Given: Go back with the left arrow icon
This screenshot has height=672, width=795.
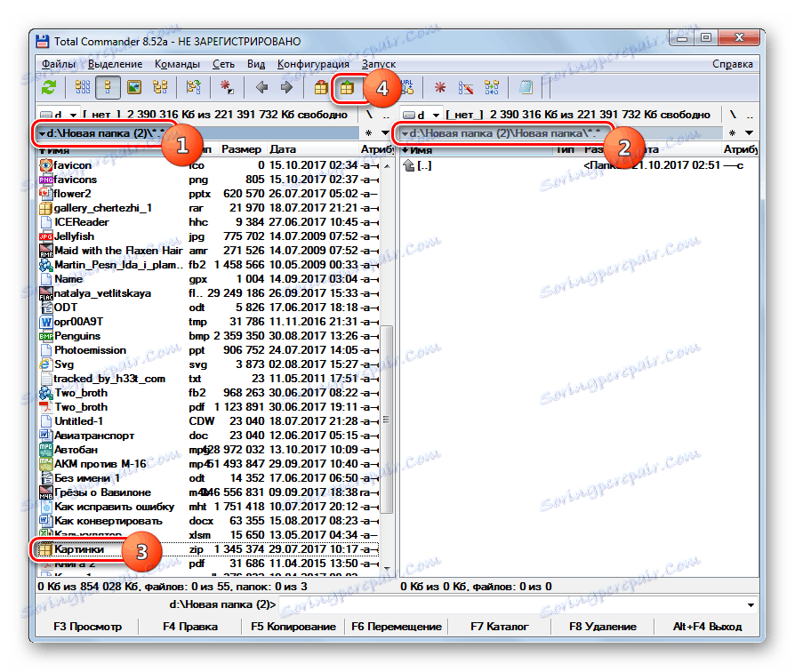Looking at the screenshot, I should coord(261,88).
